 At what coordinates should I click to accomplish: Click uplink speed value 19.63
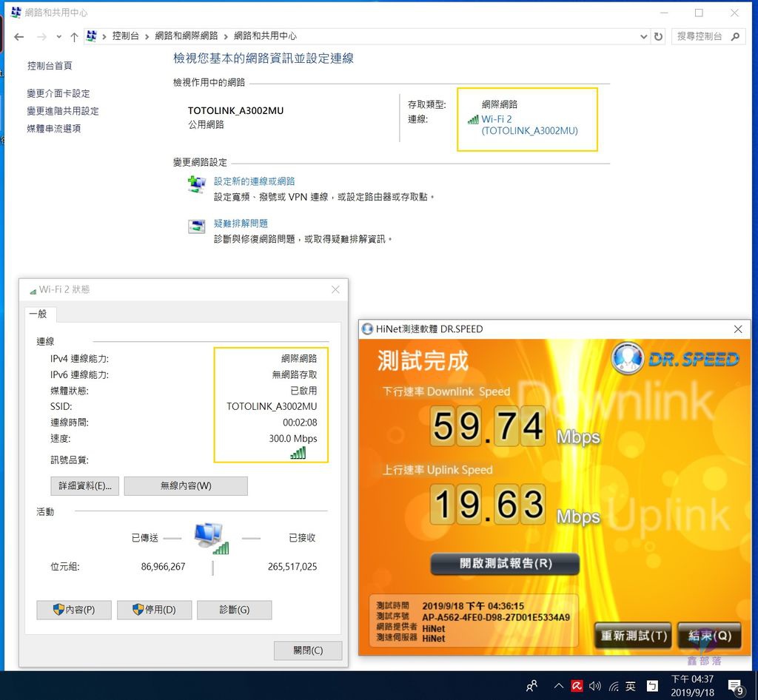[x=488, y=505]
